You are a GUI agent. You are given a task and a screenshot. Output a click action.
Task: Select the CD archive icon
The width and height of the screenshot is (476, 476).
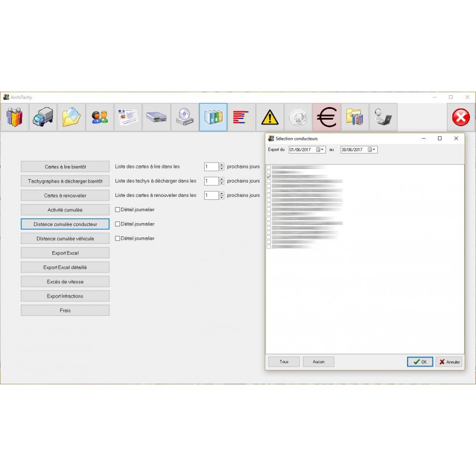pyautogui.click(x=184, y=117)
